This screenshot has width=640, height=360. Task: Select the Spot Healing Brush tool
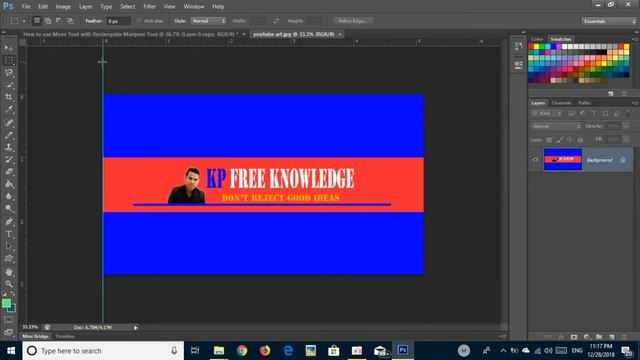tap(9, 122)
